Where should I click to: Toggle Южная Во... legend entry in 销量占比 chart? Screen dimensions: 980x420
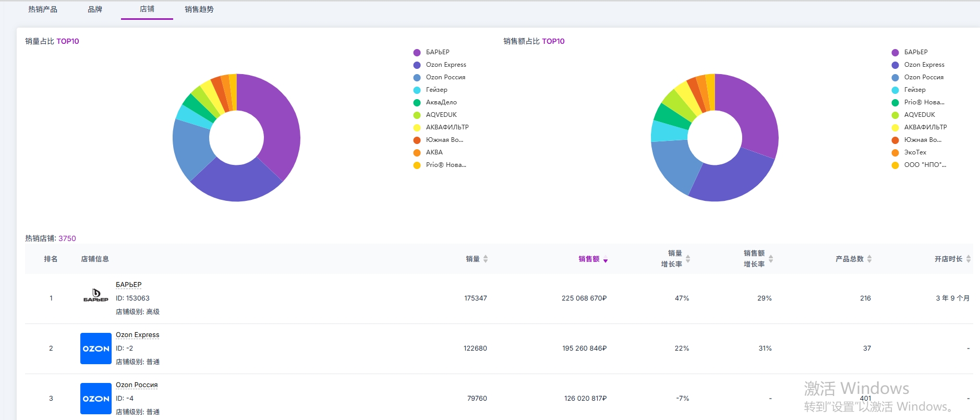[x=438, y=140]
